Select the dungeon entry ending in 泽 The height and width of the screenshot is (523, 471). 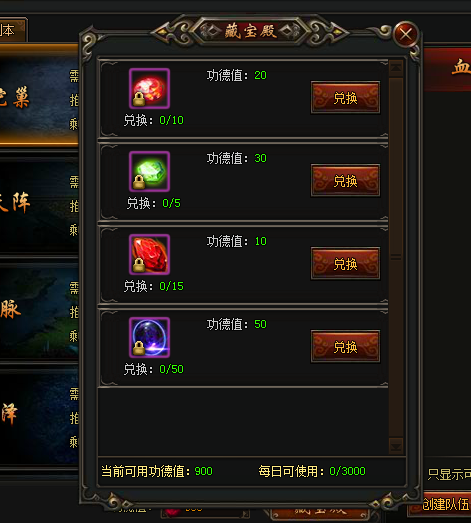coord(39,414)
